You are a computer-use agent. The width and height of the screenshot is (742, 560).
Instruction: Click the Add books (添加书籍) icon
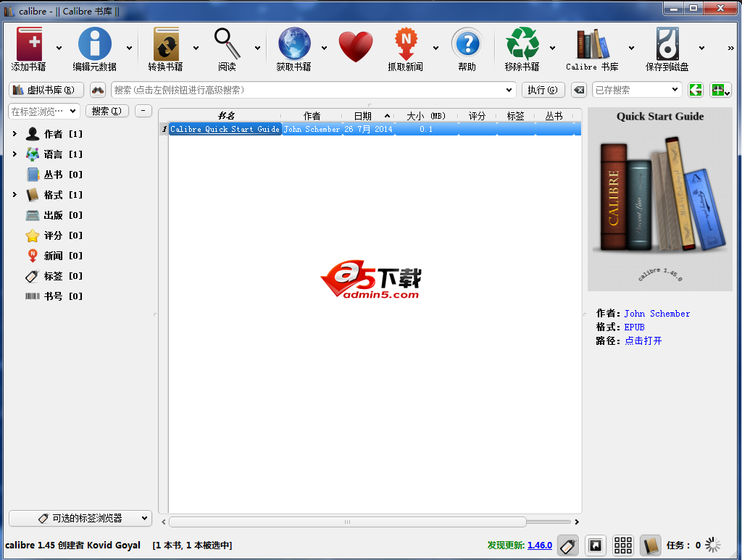click(x=29, y=43)
